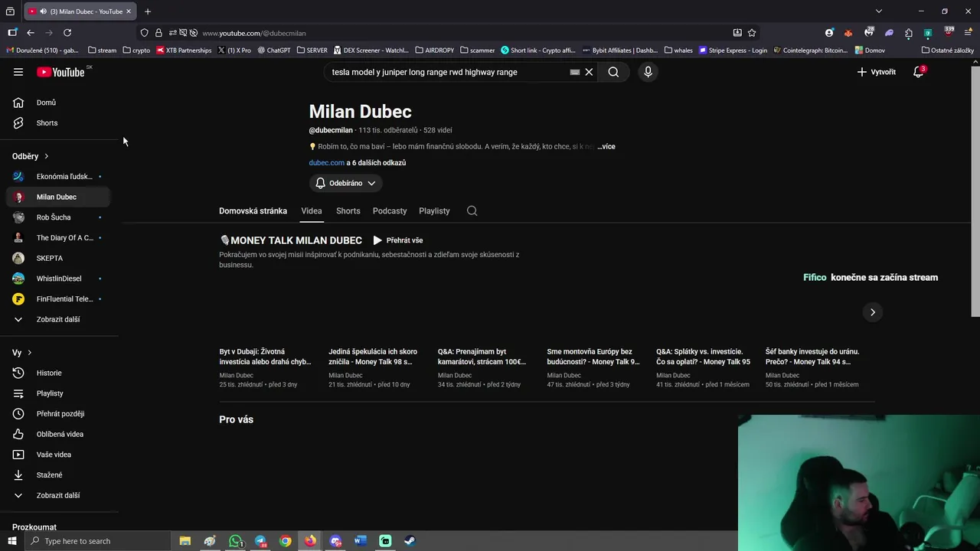Screen dimensions: 980x551
Task: Expand the channel description with ...více
Action: pyautogui.click(x=606, y=146)
